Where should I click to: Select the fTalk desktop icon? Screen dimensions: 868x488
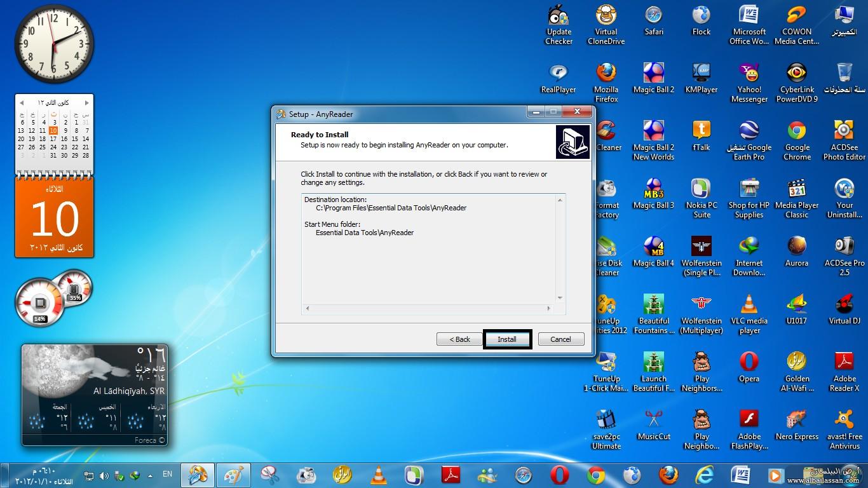coord(702,137)
